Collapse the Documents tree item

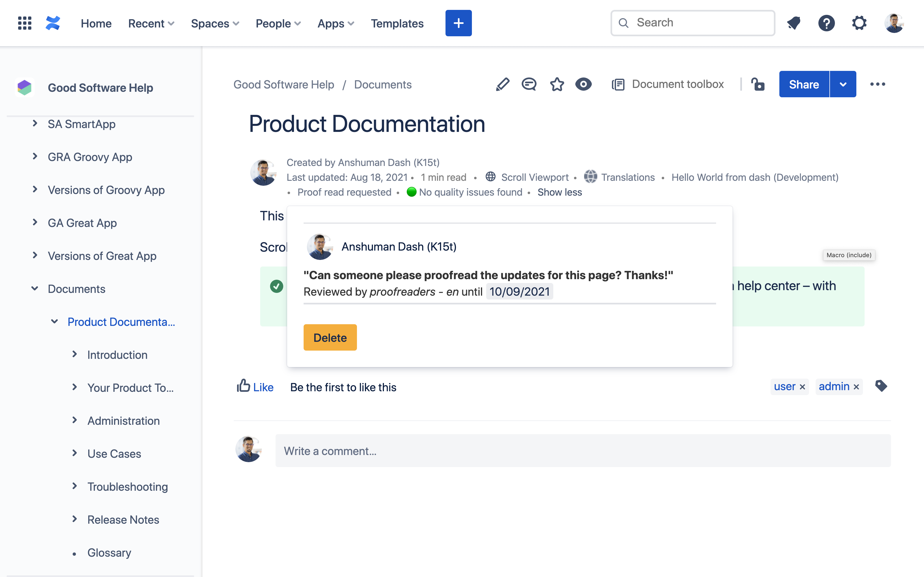[x=35, y=288]
